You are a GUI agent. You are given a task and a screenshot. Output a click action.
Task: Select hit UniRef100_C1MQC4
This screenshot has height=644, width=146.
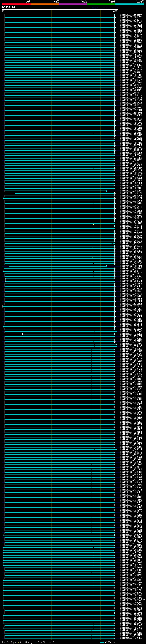[131, 201]
